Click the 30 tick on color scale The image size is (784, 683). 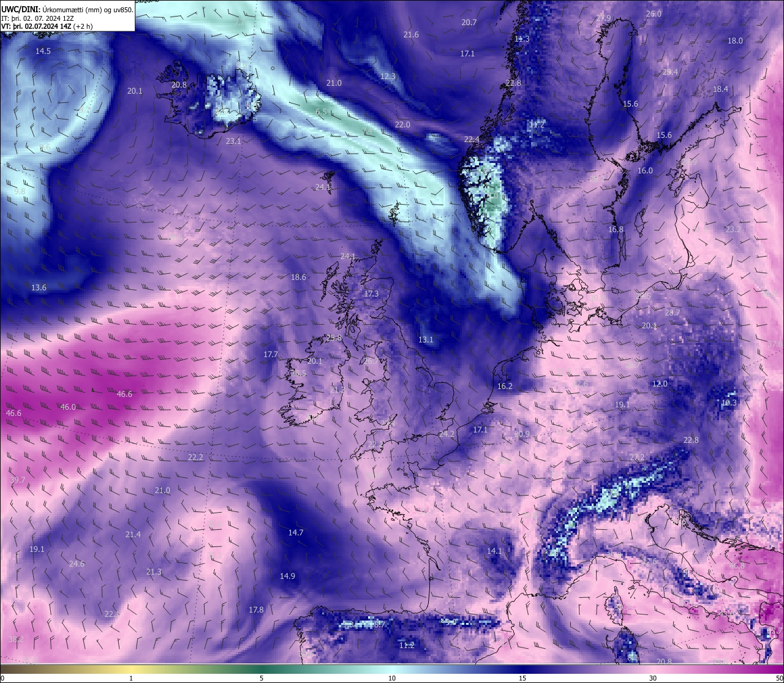point(653,678)
